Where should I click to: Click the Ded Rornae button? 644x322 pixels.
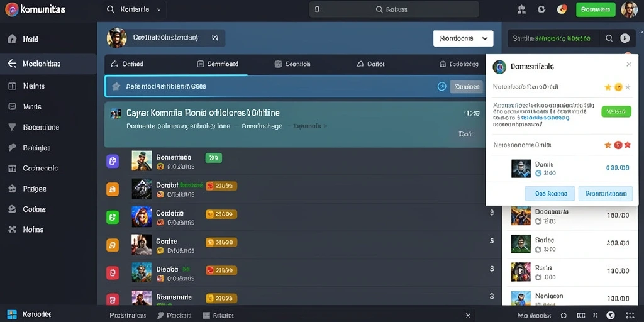click(x=550, y=194)
